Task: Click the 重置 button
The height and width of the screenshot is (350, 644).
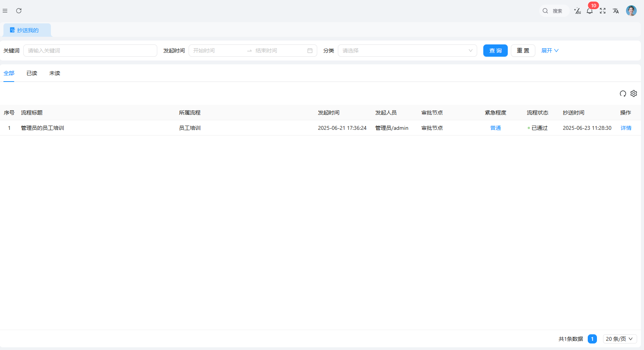Action: pyautogui.click(x=523, y=51)
